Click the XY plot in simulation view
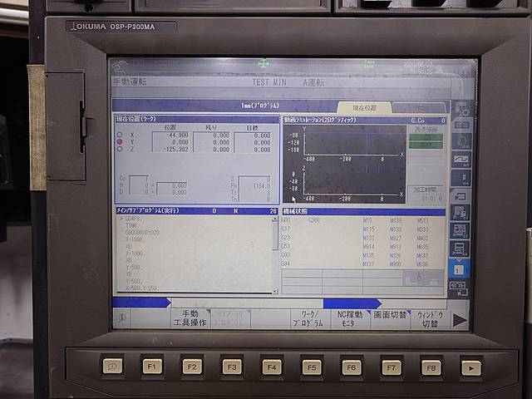The height and width of the screenshot is (399, 532). click(352, 142)
